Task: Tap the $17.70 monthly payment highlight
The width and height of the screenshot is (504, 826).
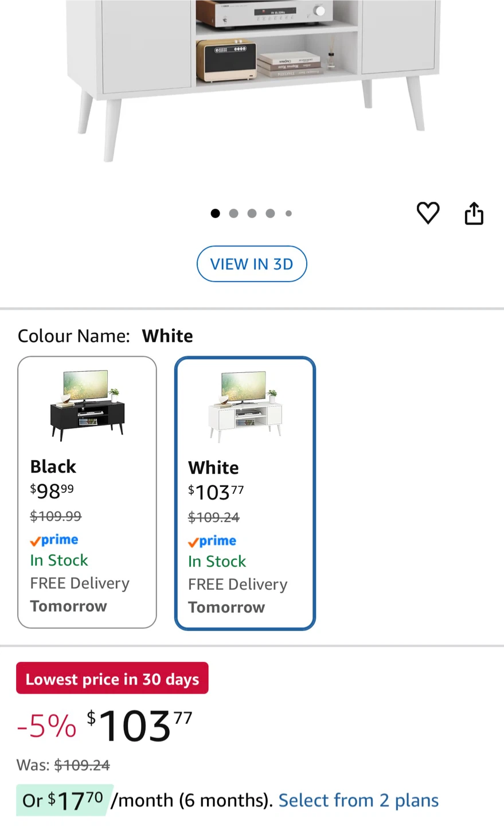Action: point(64,800)
